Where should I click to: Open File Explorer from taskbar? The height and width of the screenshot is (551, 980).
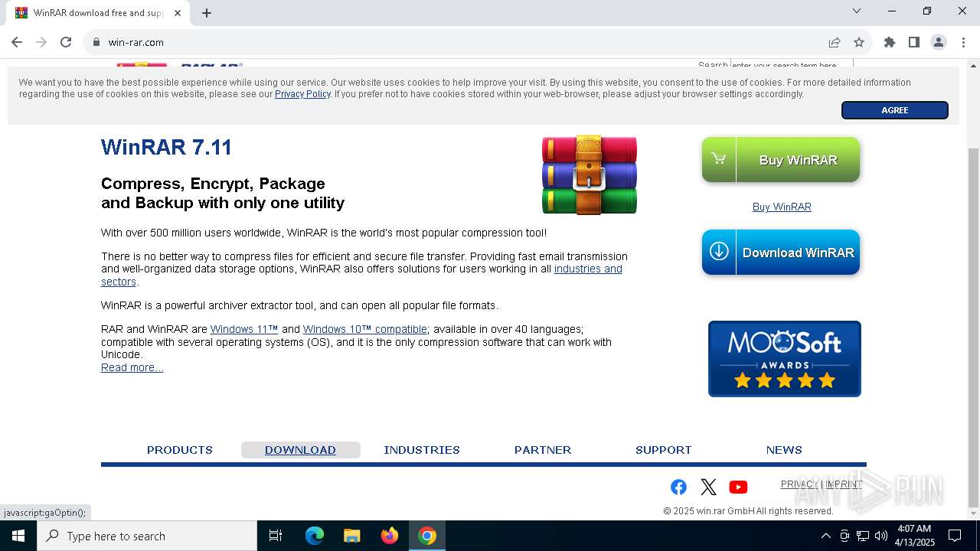pyautogui.click(x=352, y=536)
